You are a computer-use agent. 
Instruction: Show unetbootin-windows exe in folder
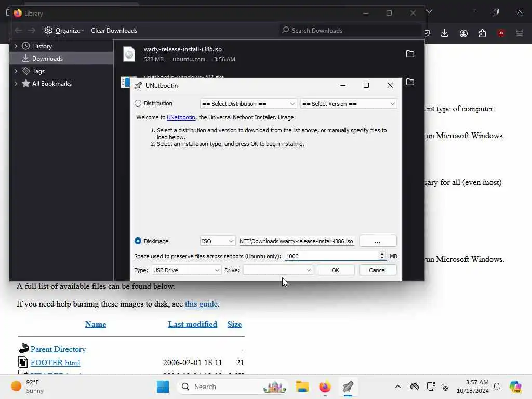pyautogui.click(x=410, y=82)
